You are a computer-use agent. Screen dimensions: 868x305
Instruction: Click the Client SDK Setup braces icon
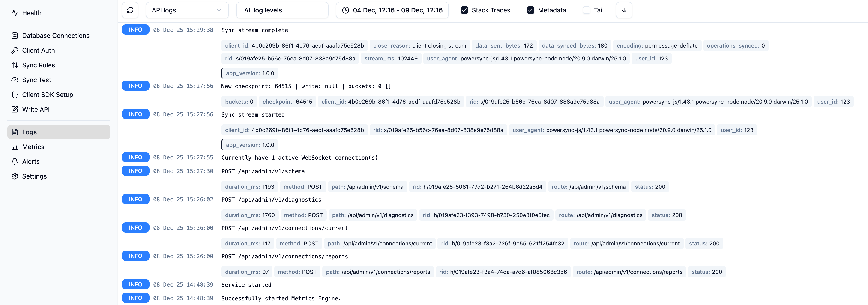(x=15, y=95)
